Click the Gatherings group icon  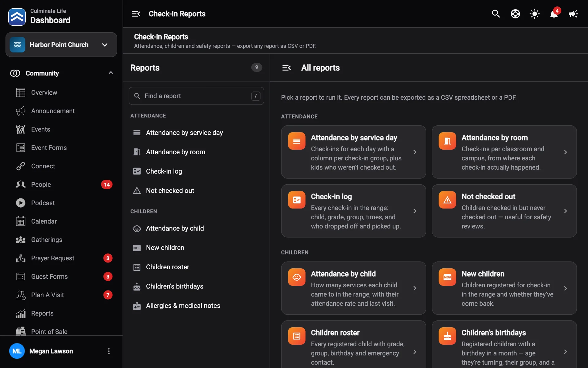[x=21, y=240]
